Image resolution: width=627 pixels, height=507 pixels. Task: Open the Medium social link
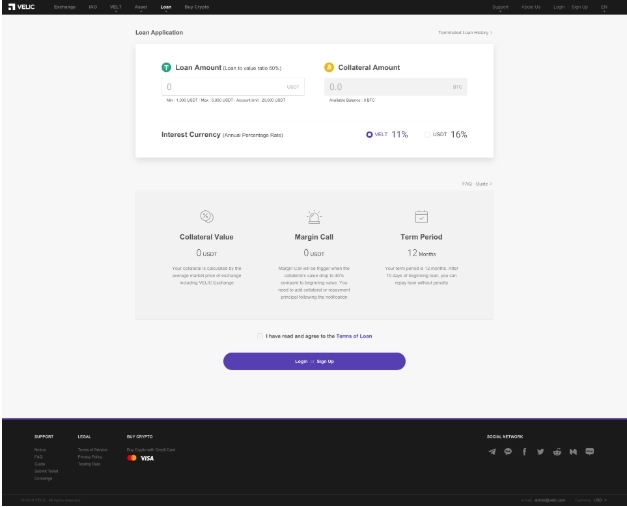click(573, 452)
